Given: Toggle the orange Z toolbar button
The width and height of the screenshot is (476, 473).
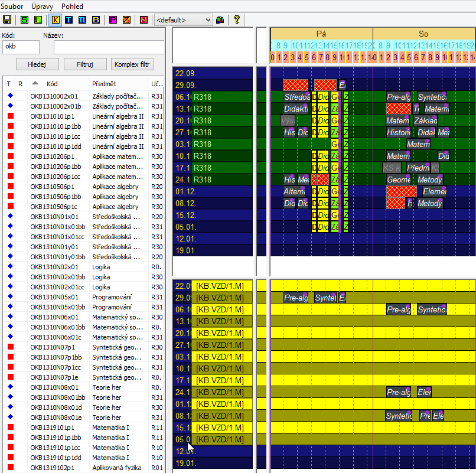Looking at the screenshot, I should tap(126, 20).
